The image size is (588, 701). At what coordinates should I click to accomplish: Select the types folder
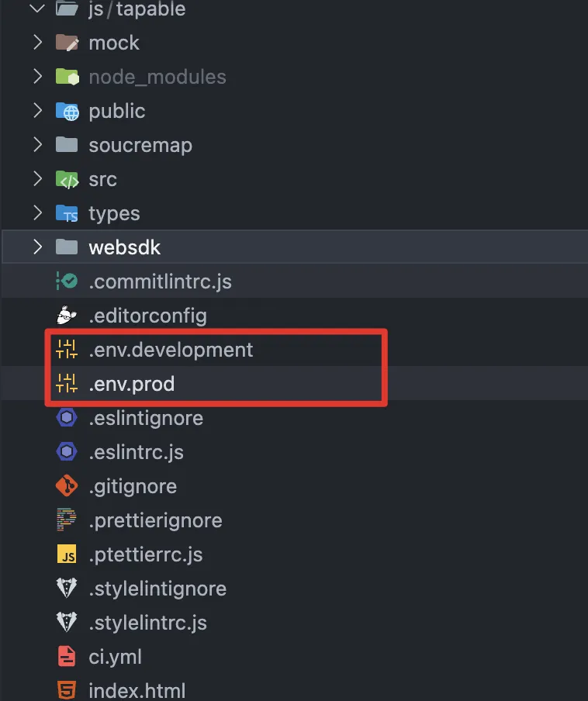(x=114, y=213)
